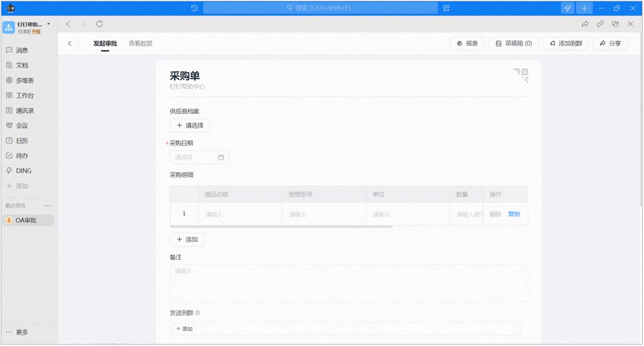
Task: Open 更多 at sidebar bottom
Action: [x=17, y=332]
